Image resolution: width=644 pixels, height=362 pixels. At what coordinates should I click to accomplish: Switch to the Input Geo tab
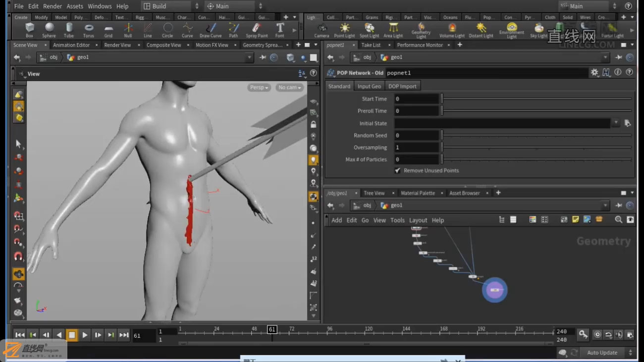point(370,86)
